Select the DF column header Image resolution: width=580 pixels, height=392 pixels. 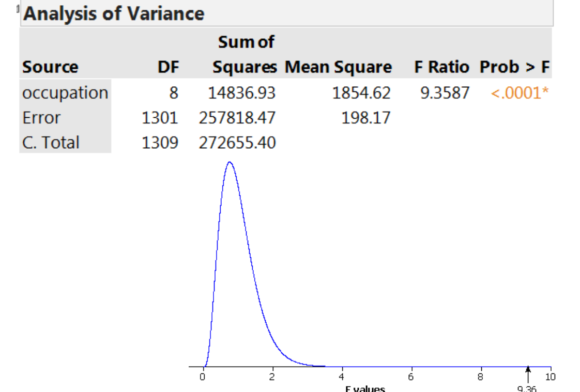coord(169,67)
